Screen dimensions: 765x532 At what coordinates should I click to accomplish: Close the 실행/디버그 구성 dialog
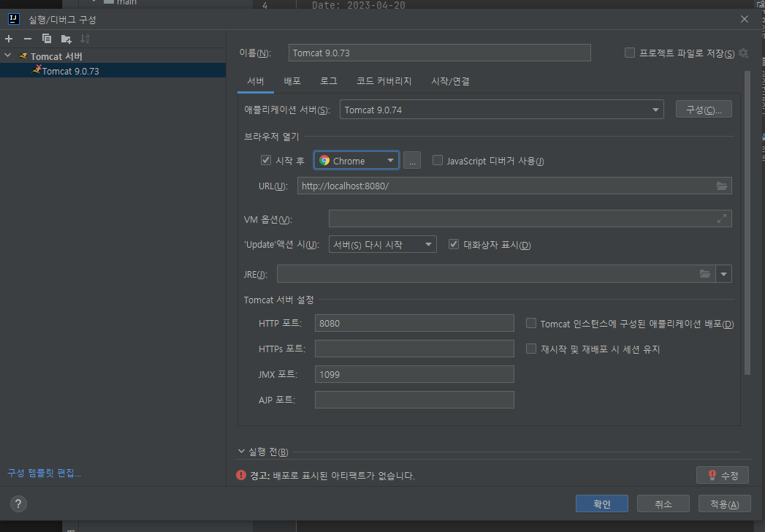[745, 19]
